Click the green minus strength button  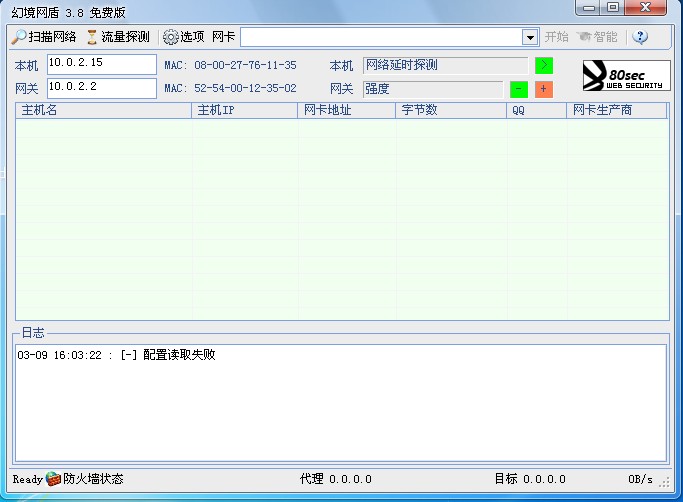[519, 89]
